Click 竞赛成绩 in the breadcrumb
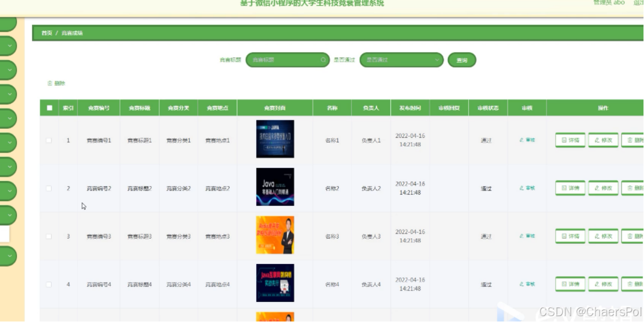 pos(72,33)
